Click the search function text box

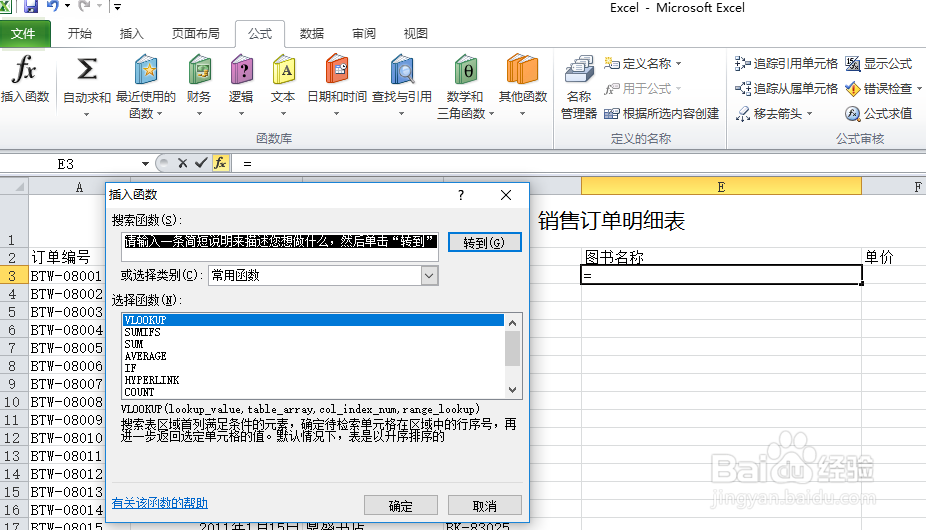pyautogui.click(x=279, y=247)
